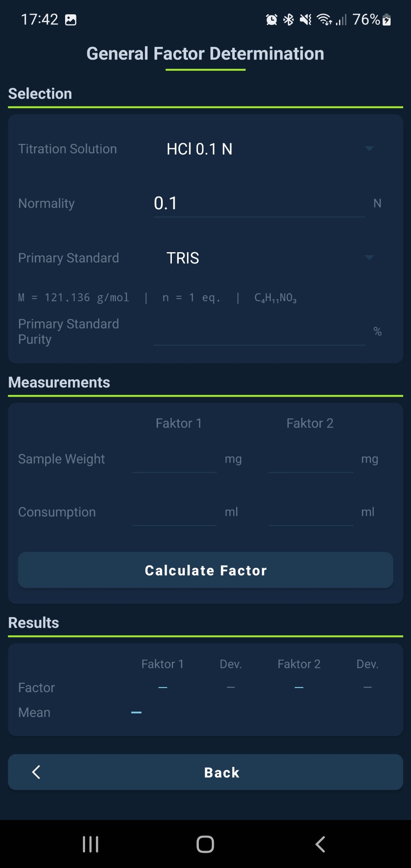Tap the back chevron inside the Back button
Screen dimensions: 411x868
[x=36, y=772]
